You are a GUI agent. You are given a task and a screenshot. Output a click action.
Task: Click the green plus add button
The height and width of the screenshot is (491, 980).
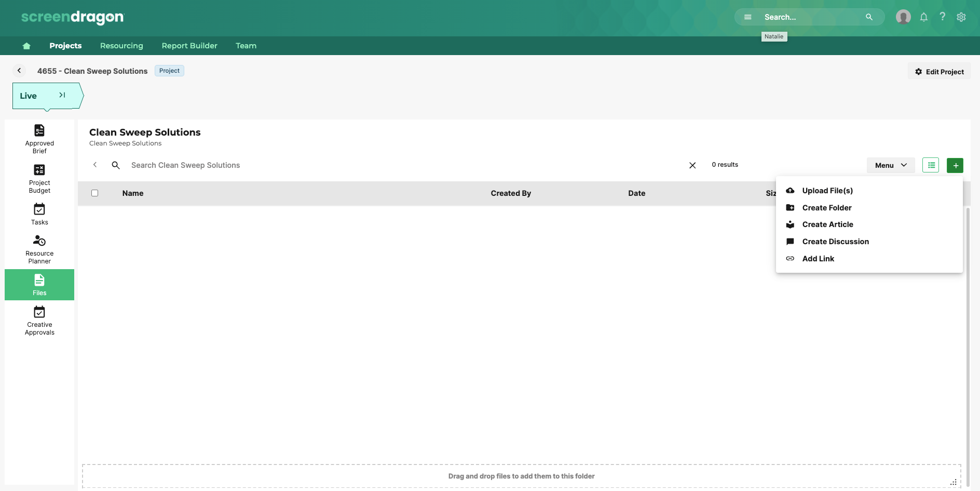(955, 165)
